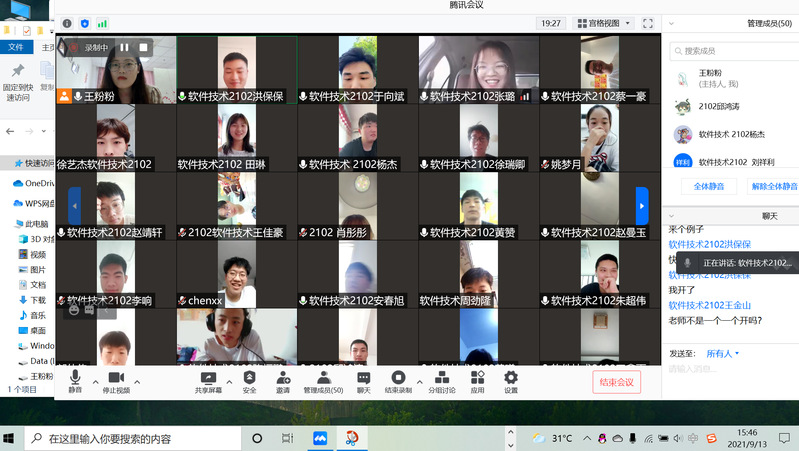Go to next page of video grid
The width and height of the screenshot is (799, 451).
tap(642, 206)
